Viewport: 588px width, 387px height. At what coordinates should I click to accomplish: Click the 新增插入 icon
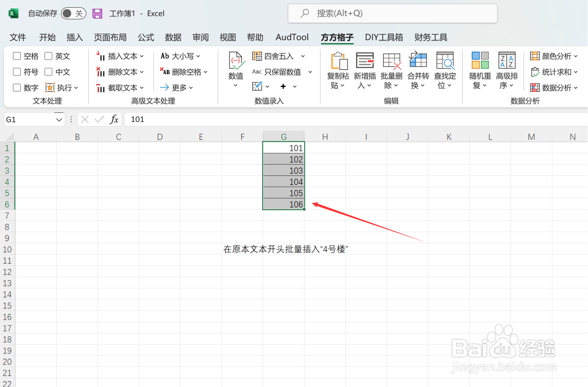pos(365,61)
